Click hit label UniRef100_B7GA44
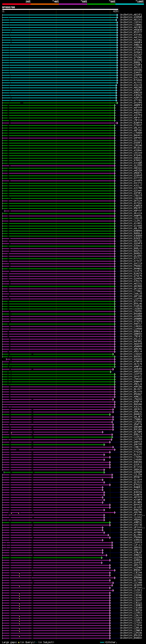The height and width of the screenshot is (644, 146). pyautogui.click(x=131, y=80)
